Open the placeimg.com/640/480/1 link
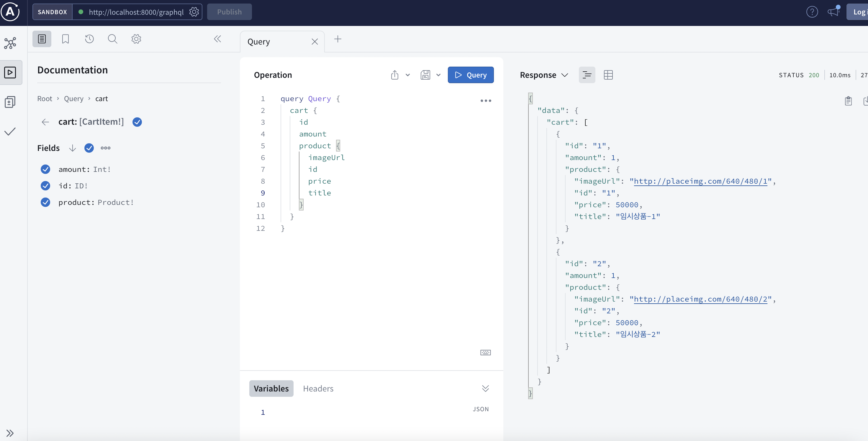Image resolution: width=868 pixels, height=441 pixels. click(700, 182)
